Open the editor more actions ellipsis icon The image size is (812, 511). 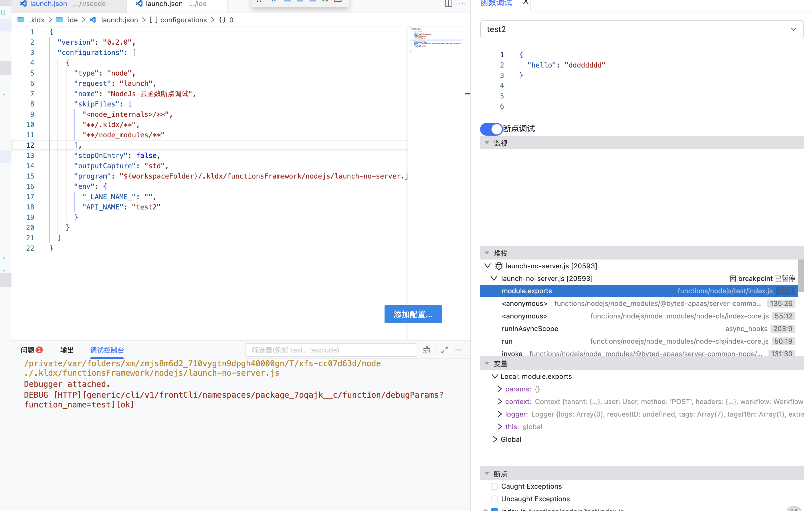(462, 4)
